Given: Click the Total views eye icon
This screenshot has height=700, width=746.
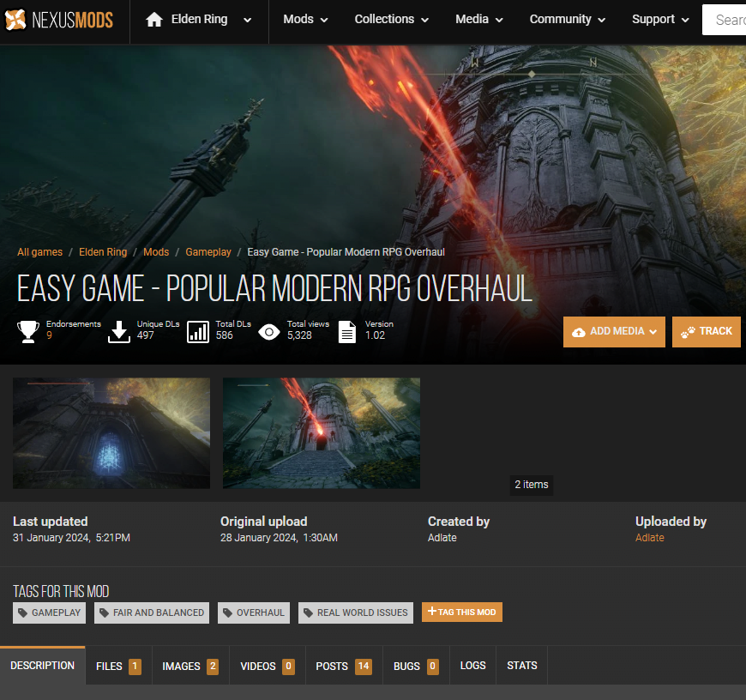Looking at the screenshot, I should [269, 332].
